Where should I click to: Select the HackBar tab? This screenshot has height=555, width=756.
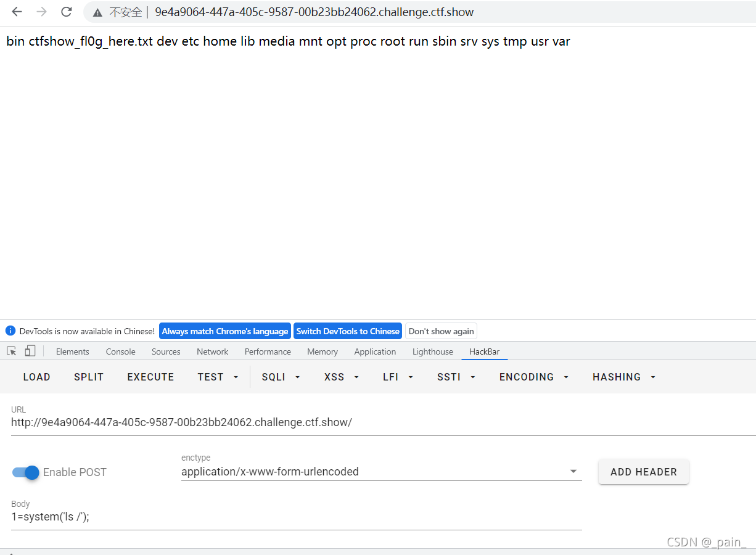pos(485,351)
